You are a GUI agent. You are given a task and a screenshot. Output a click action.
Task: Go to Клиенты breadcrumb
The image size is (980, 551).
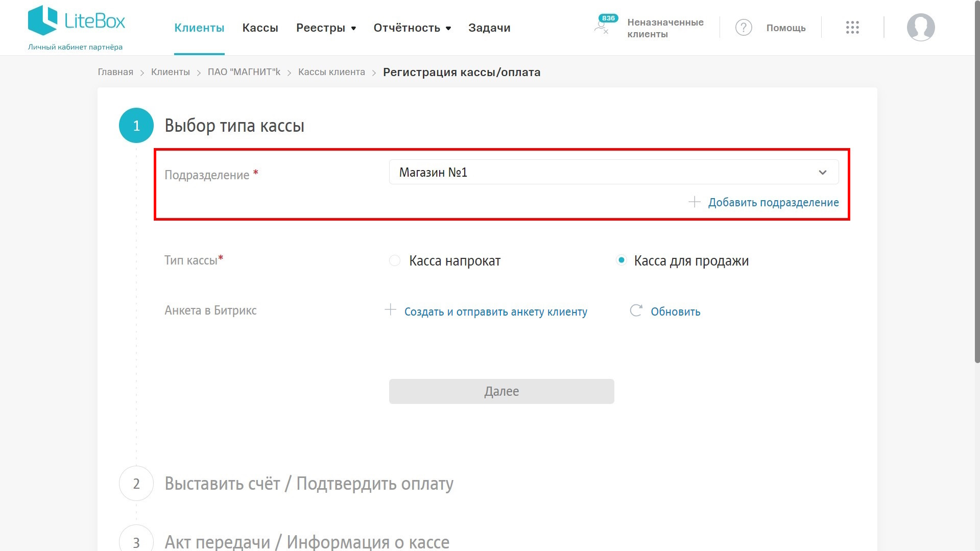pos(171,72)
